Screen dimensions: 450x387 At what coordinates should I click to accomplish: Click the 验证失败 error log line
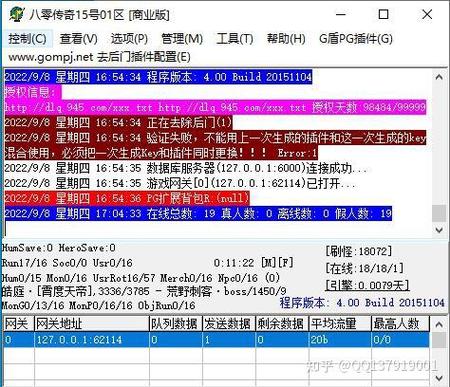215,145
